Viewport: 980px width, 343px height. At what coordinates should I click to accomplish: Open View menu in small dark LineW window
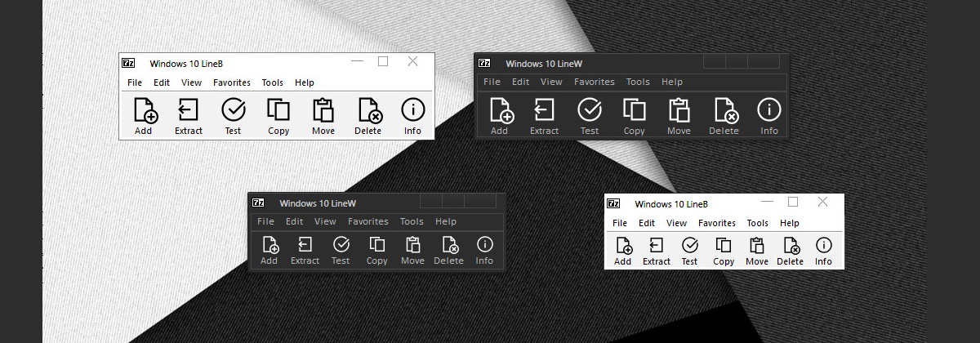point(325,221)
